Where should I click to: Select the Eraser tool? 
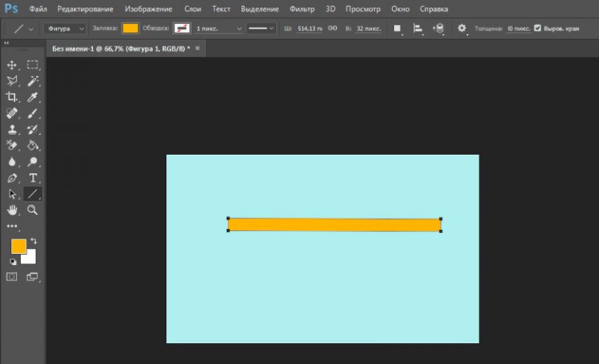[x=12, y=146]
